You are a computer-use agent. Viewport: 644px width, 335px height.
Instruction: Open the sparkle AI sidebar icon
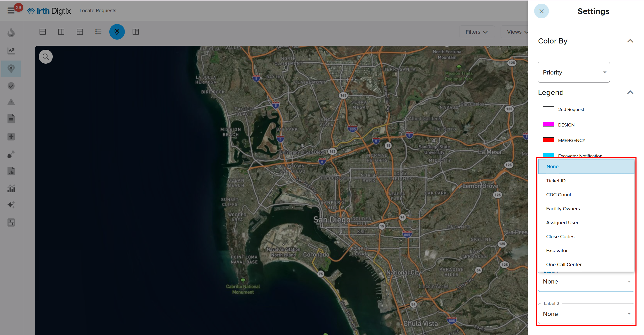pyautogui.click(x=11, y=205)
